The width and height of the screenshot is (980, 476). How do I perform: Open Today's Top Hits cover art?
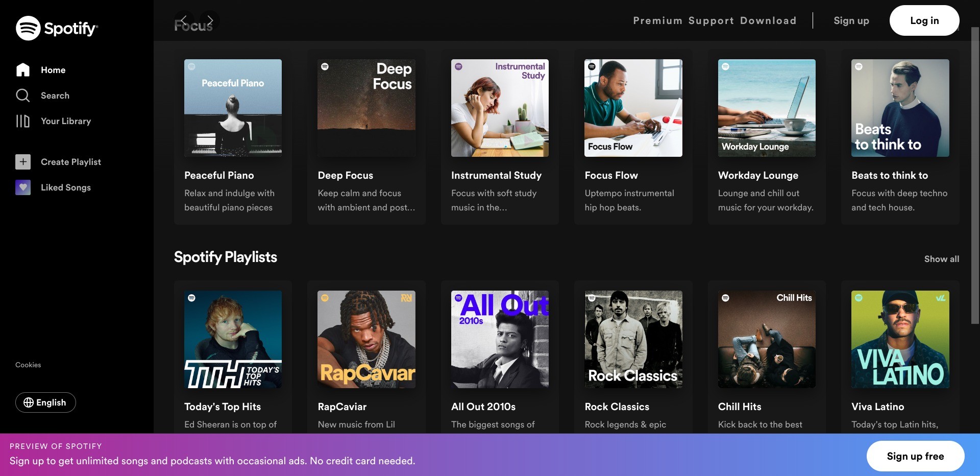233,339
